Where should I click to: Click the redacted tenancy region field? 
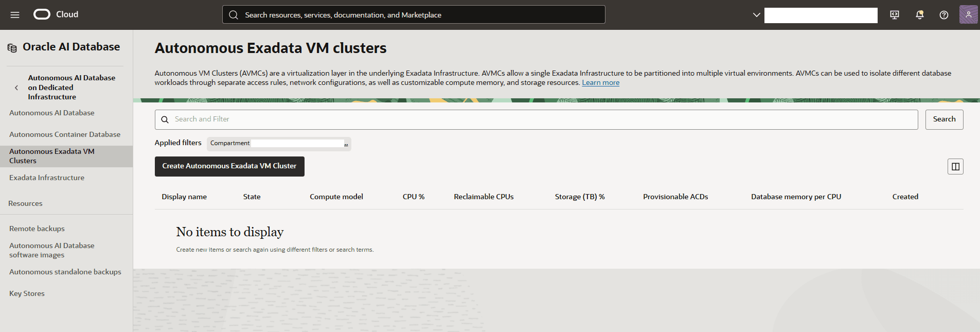821,15
